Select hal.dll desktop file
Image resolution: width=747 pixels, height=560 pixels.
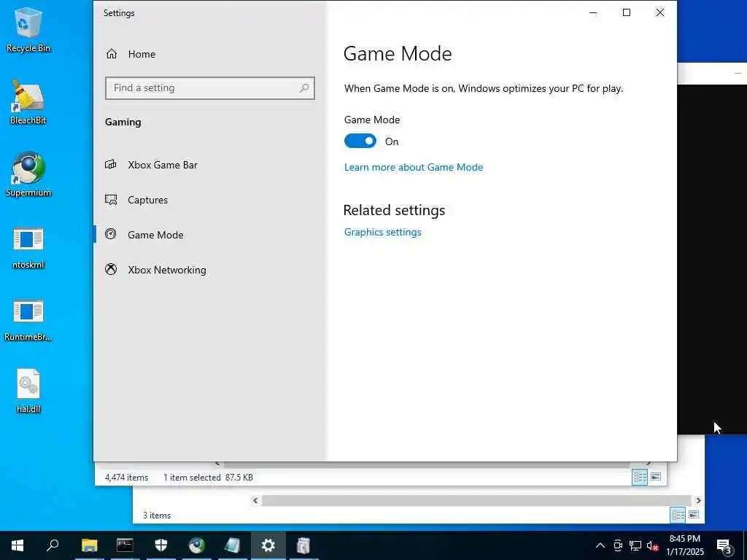[28, 392]
